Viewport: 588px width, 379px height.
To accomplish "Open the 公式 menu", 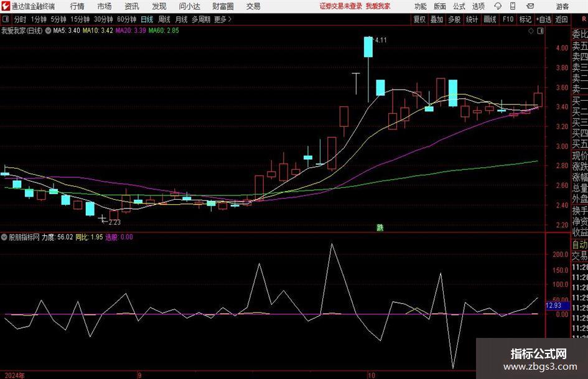I will tap(459, 6).
